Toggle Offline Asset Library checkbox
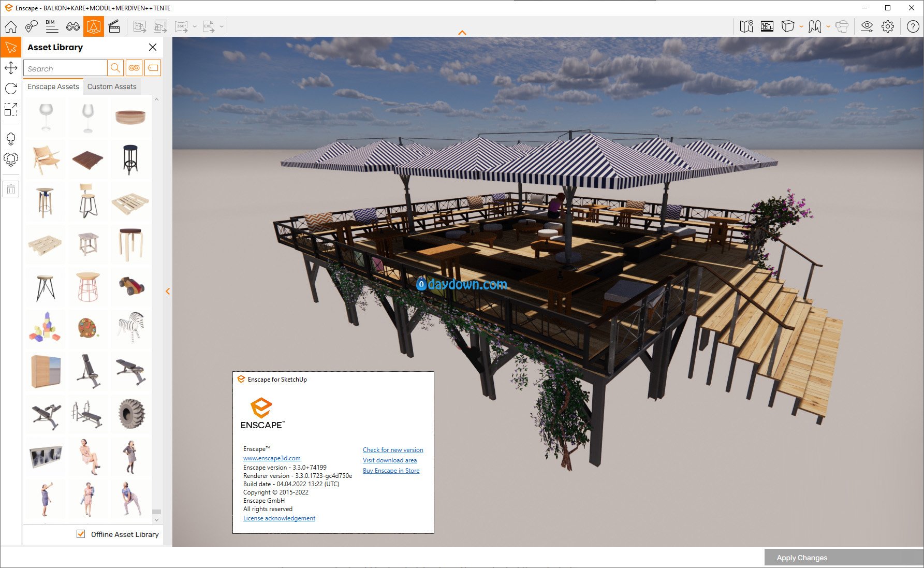Screen dimensions: 924x568 [81, 534]
